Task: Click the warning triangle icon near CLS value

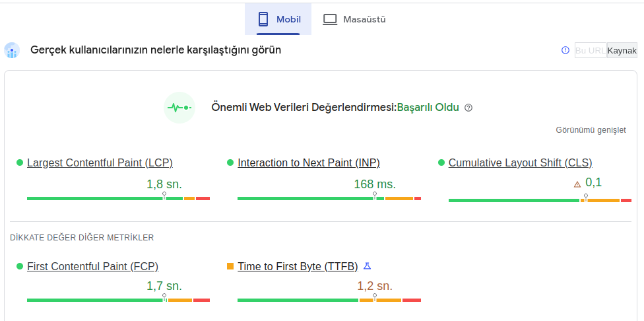Action: coord(577,184)
